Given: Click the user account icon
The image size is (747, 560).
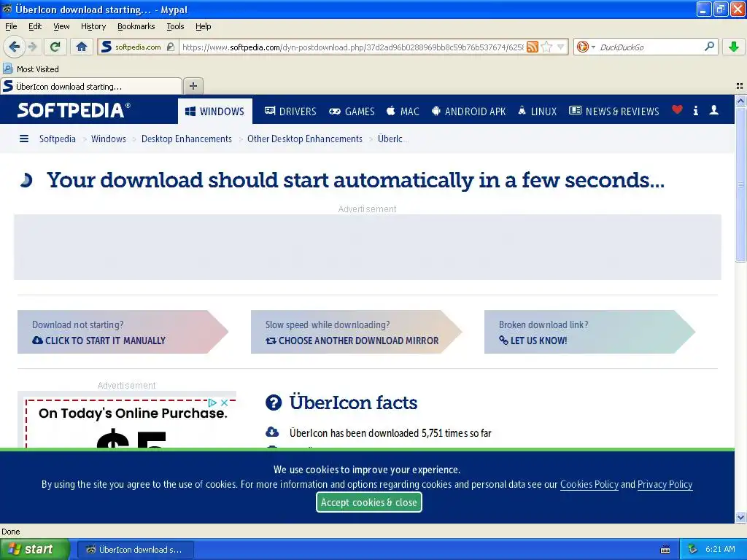Looking at the screenshot, I should 713,111.
